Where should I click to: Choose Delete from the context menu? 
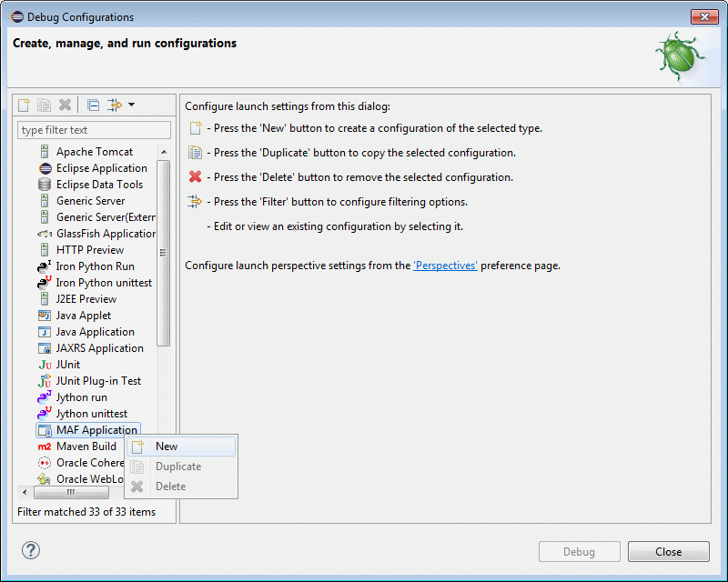(x=181, y=487)
